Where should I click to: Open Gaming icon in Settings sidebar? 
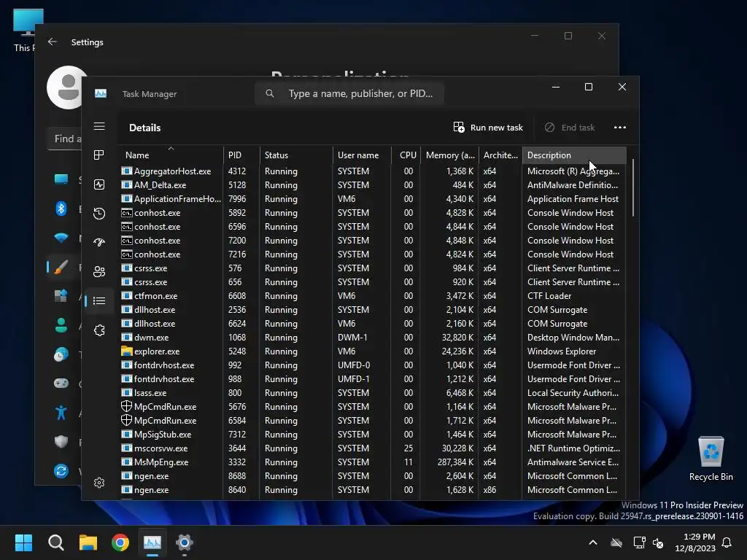click(61, 384)
